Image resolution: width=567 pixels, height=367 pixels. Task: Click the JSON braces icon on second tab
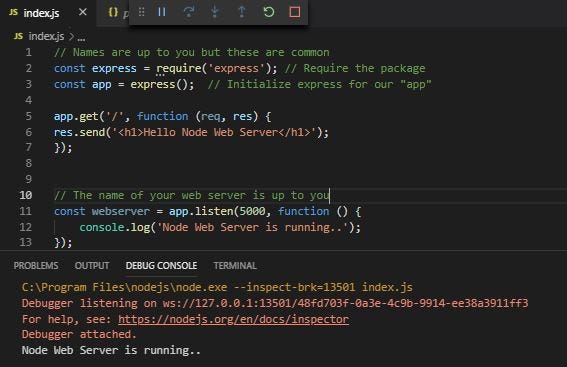[x=113, y=12]
